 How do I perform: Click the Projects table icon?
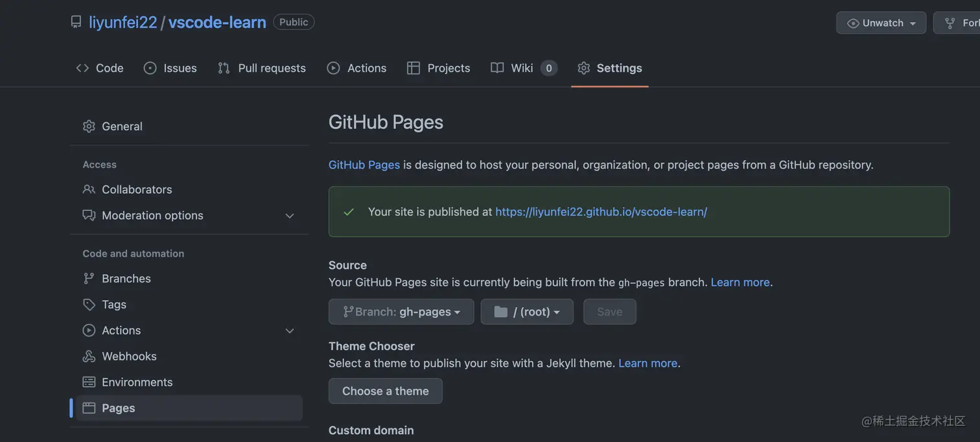pos(414,68)
